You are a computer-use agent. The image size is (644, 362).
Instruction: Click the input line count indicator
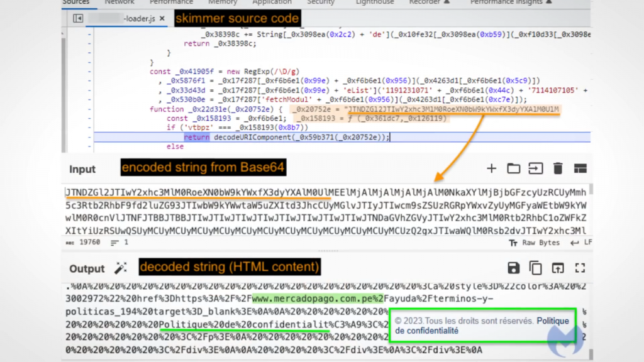tap(119, 242)
